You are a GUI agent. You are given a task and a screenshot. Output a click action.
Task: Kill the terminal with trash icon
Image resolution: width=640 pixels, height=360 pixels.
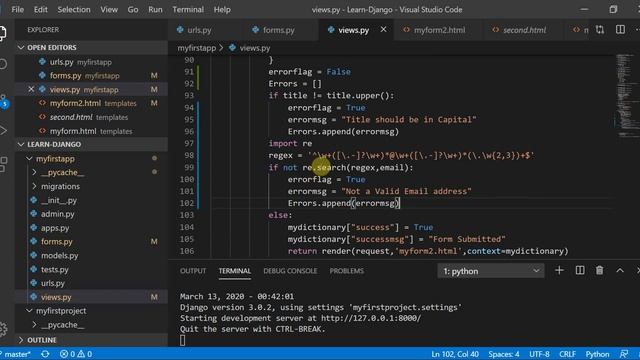(x=599, y=270)
